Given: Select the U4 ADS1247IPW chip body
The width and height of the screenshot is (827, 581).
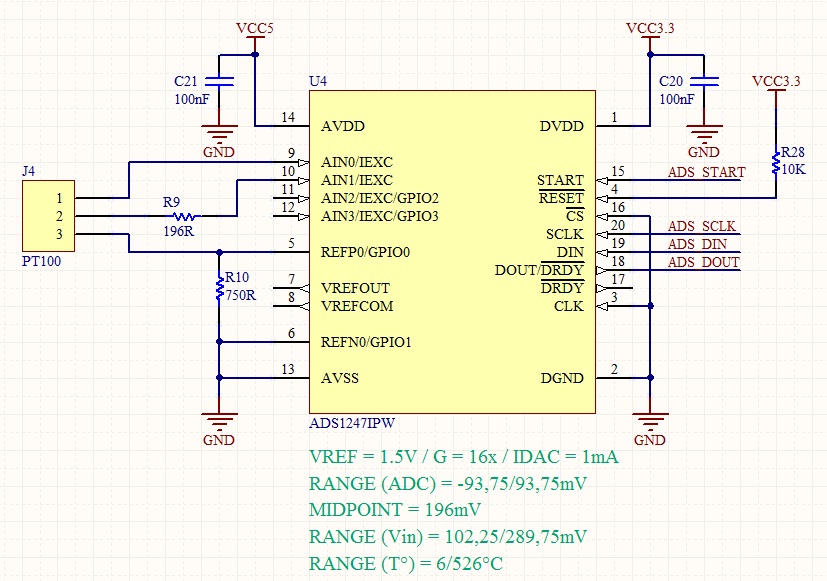Looking at the screenshot, I should click(x=452, y=252).
